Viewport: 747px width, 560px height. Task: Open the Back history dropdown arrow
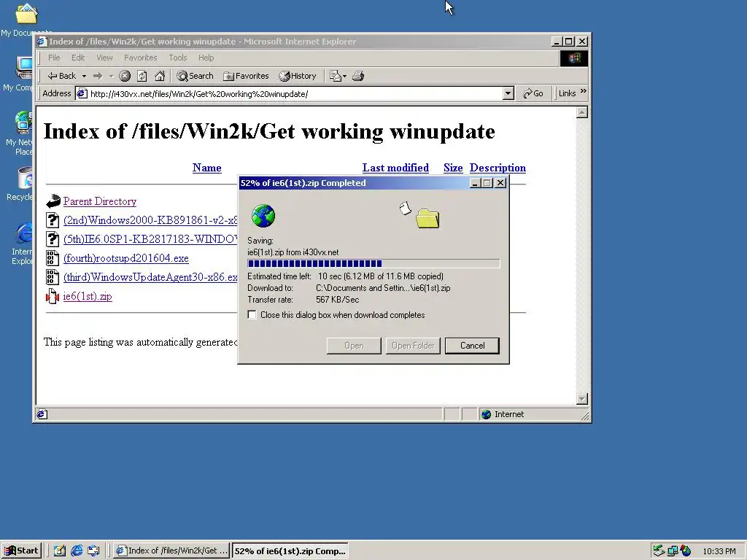tap(84, 76)
